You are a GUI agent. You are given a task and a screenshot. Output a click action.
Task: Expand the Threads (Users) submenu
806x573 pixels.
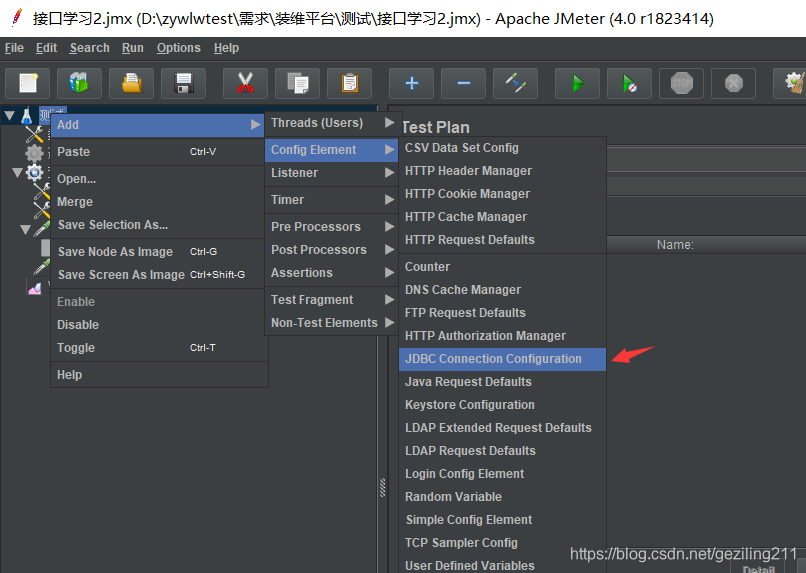[x=332, y=123]
